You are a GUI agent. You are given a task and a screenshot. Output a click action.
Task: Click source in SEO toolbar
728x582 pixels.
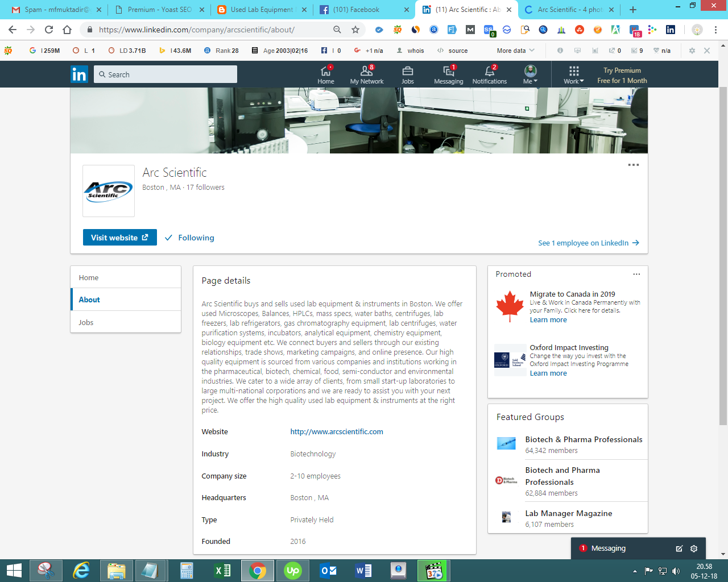tap(453, 51)
